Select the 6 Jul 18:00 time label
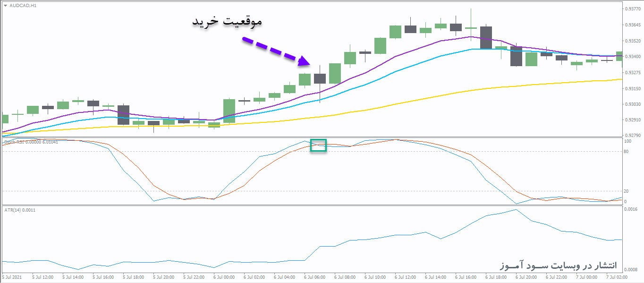 [496, 277]
